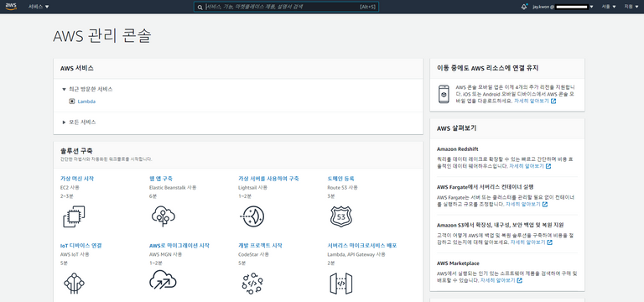This screenshot has height=302, width=644.
Task: Click the mobile phone app icon
Action: tap(444, 94)
